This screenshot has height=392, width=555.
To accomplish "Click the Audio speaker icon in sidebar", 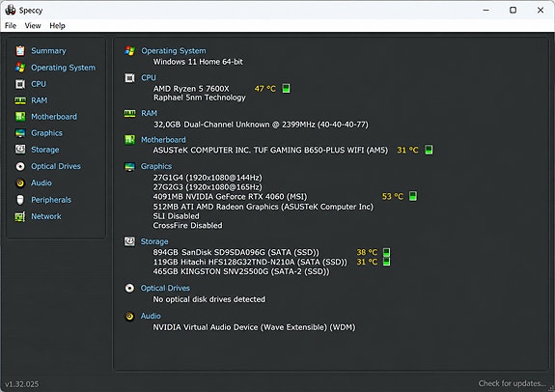I will 20,182.
